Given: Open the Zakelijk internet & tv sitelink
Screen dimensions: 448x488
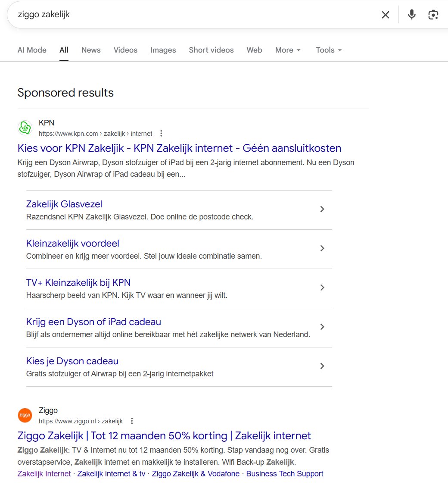Looking at the screenshot, I should click(111, 474).
